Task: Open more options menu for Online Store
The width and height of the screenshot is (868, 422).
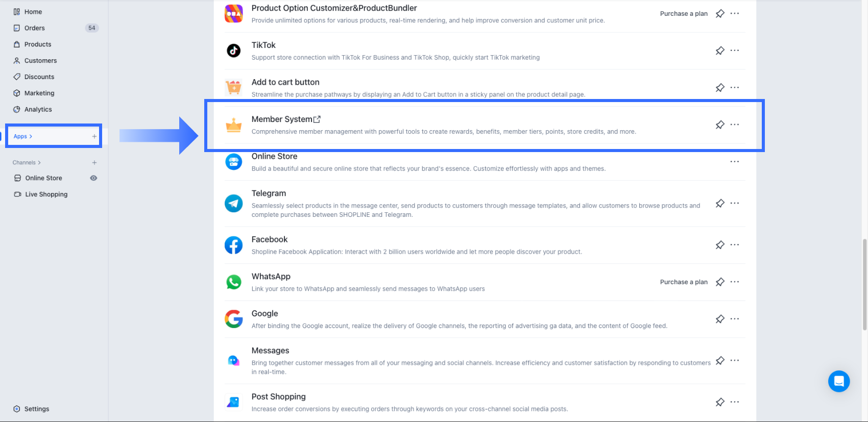Action: (x=734, y=162)
